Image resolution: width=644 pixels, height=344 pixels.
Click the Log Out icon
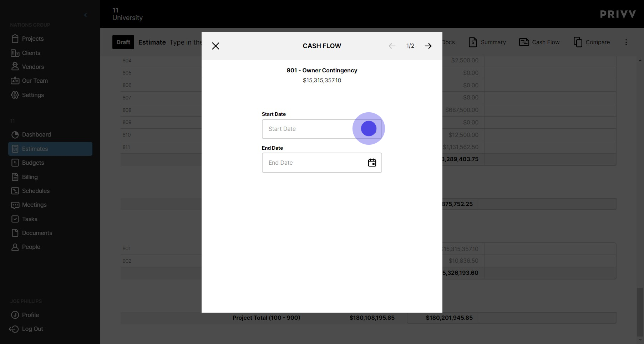(x=14, y=329)
